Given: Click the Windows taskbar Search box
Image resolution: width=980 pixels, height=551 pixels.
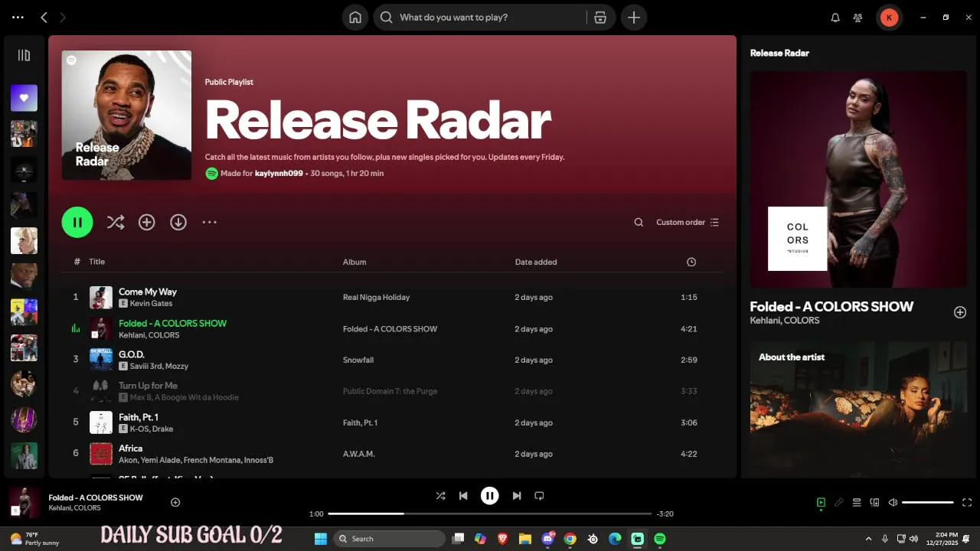Looking at the screenshot, I should point(390,539).
